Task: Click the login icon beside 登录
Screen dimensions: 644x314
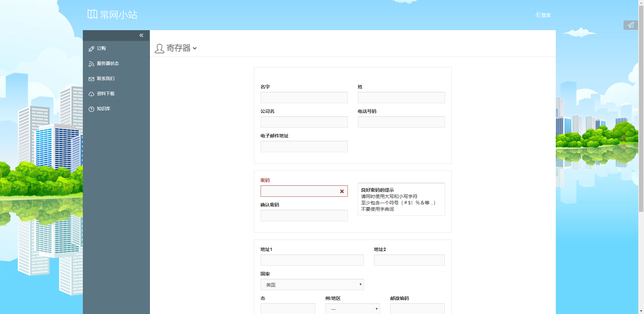Action: click(x=537, y=15)
